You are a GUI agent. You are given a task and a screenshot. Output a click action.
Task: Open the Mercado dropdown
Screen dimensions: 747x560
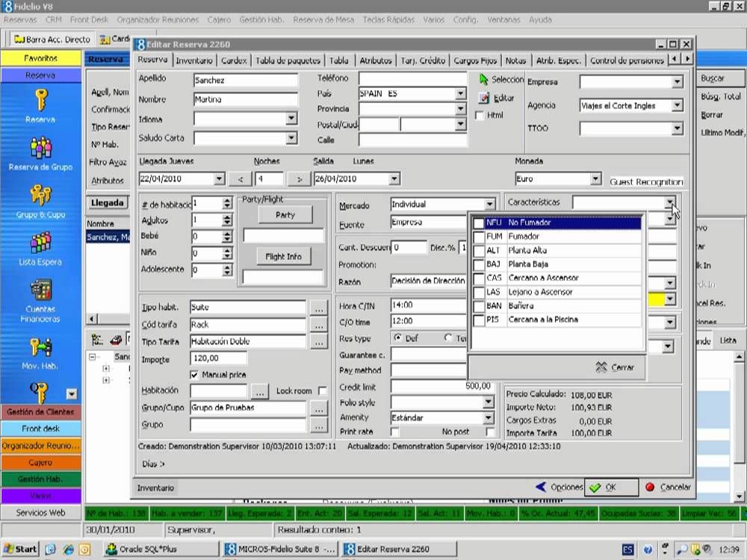pyautogui.click(x=489, y=205)
